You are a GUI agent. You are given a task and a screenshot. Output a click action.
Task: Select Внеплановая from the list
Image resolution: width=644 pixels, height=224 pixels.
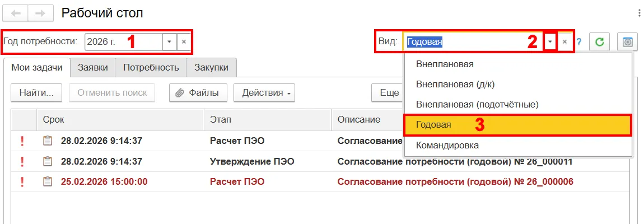[518, 64]
